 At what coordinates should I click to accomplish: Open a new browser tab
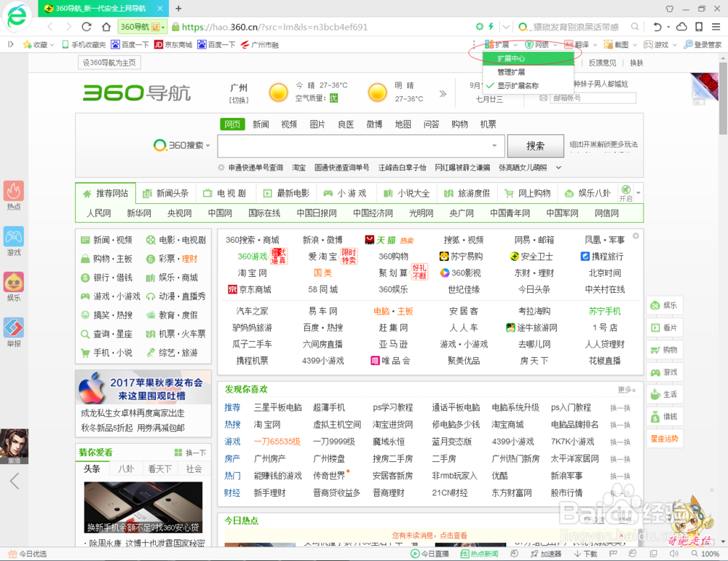(x=178, y=8)
